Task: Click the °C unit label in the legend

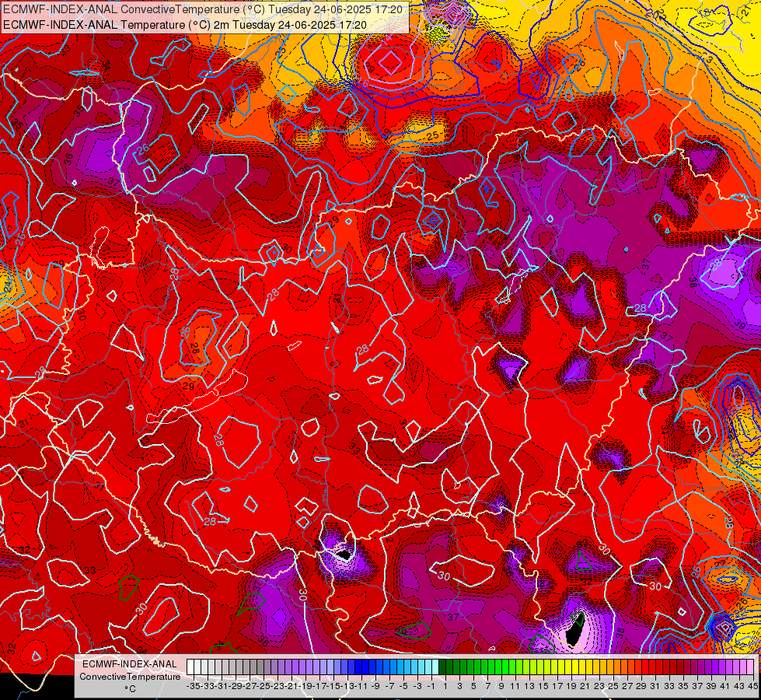Action: click(130, 689)
